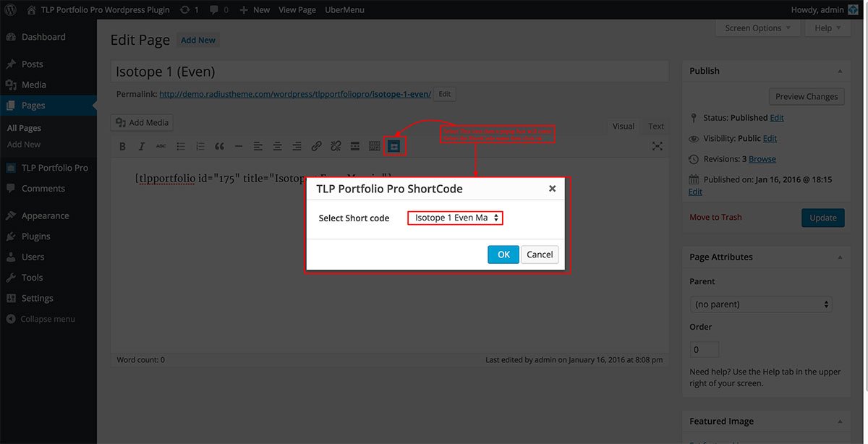Open All Pages submenu

pyautogui.click(x=24, y=128)
